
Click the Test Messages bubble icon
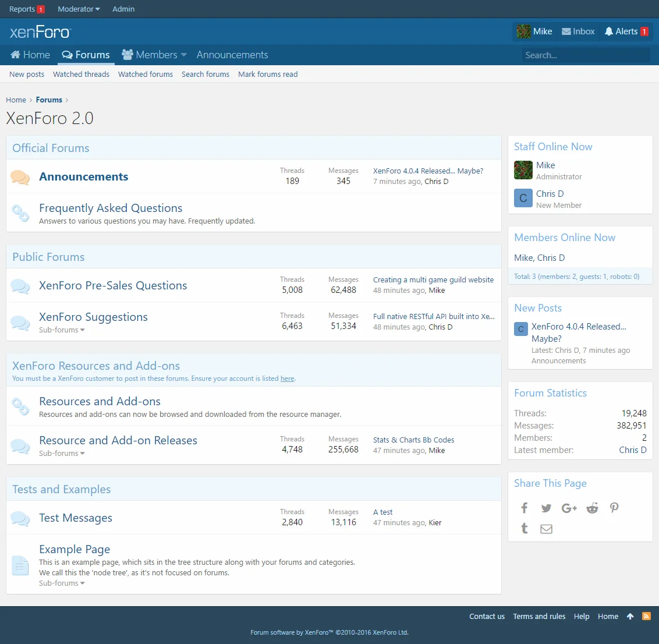20,518
